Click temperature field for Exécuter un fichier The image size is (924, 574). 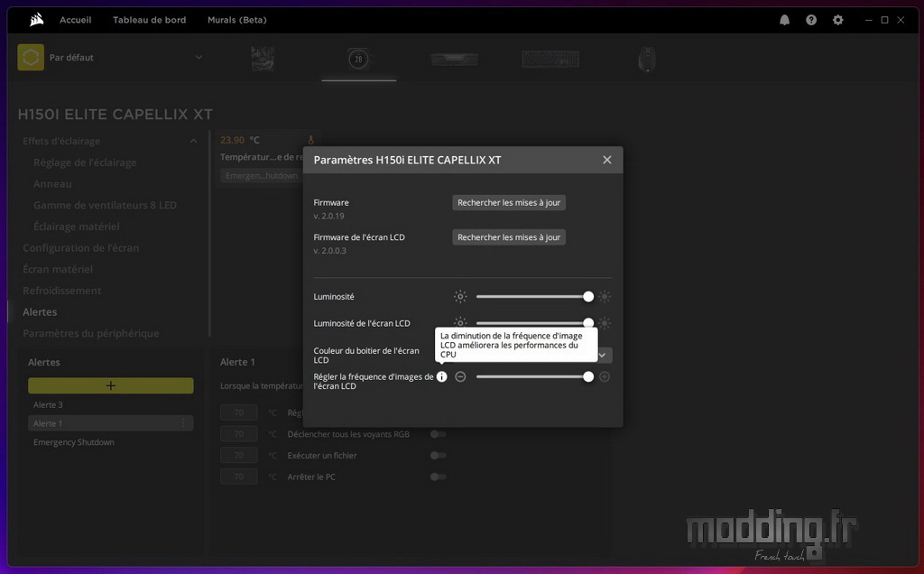238,456
